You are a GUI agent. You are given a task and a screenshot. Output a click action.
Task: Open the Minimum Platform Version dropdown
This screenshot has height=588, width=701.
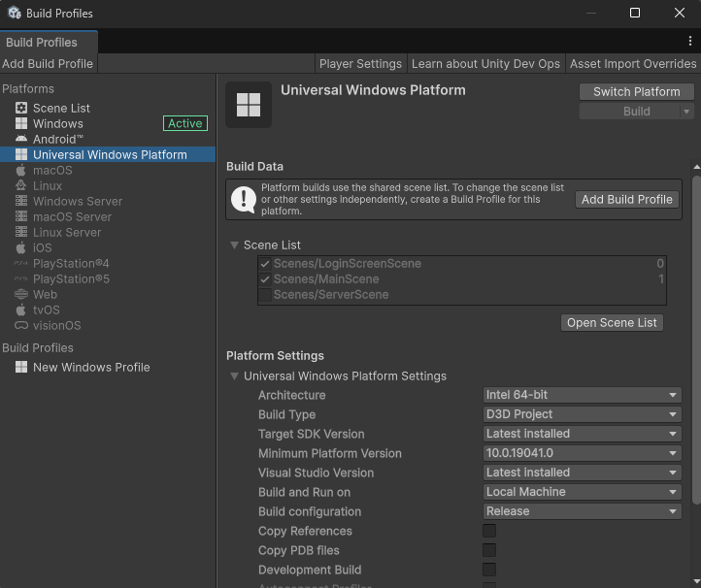click(x=583, y=453)
